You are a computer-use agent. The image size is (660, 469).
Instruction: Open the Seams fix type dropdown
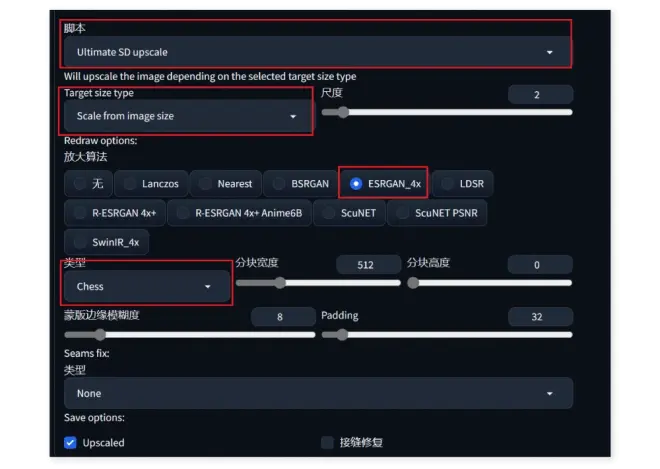318,393
